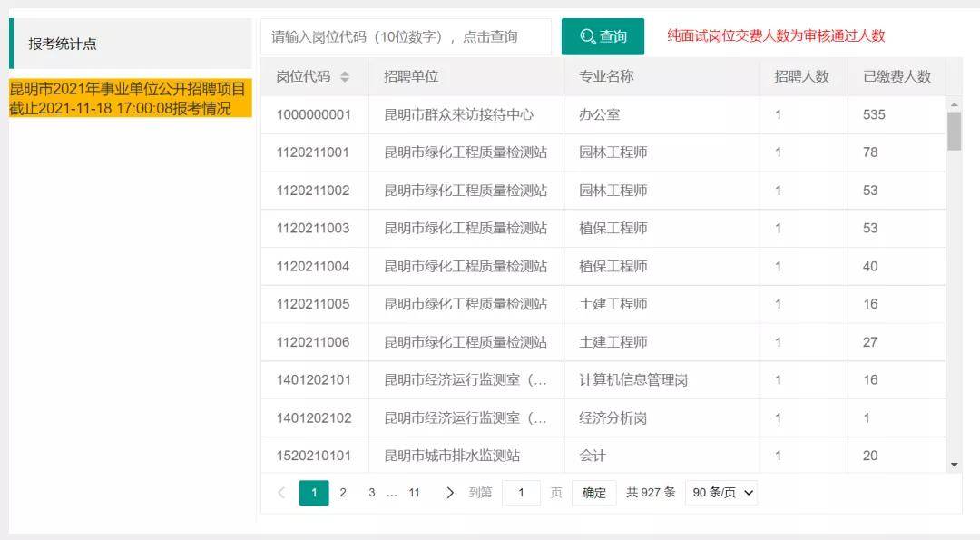This screenshot has height=540, width=980.
Task: Click the pagination ellipsis
Action: [x=392, y=493]
